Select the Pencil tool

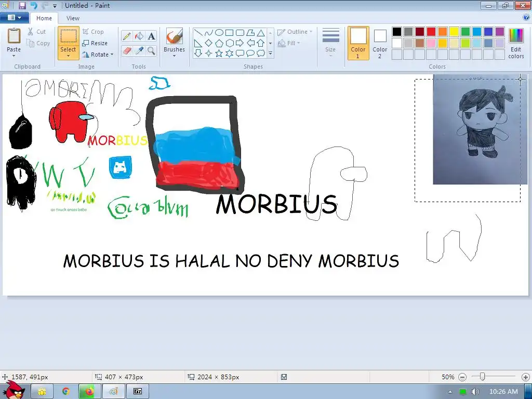click(127, 36)
